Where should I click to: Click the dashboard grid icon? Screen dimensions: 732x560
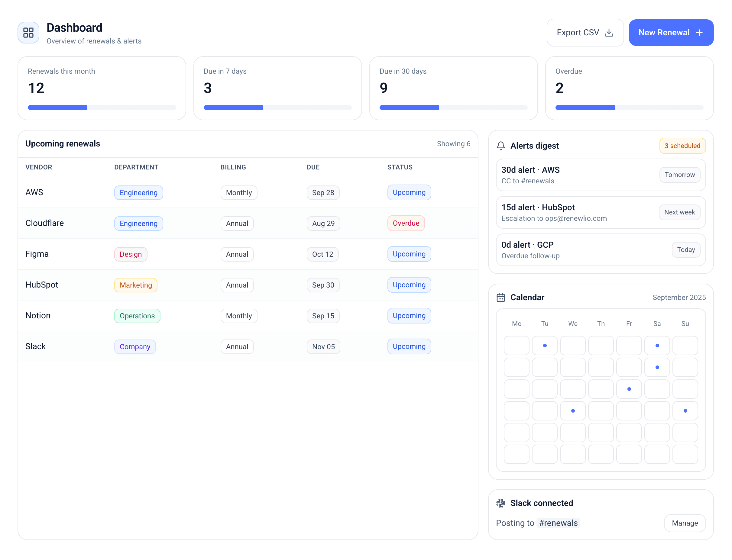tap(28, 33)
